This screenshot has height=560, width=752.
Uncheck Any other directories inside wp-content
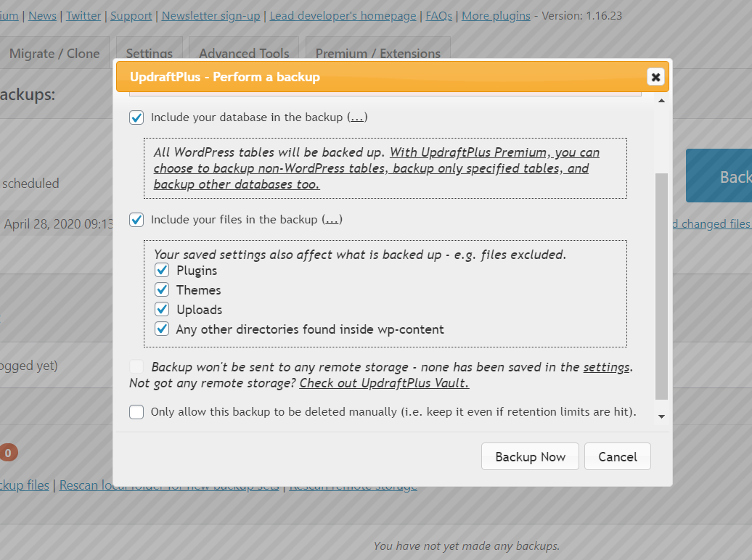click(x=162, y=329)
